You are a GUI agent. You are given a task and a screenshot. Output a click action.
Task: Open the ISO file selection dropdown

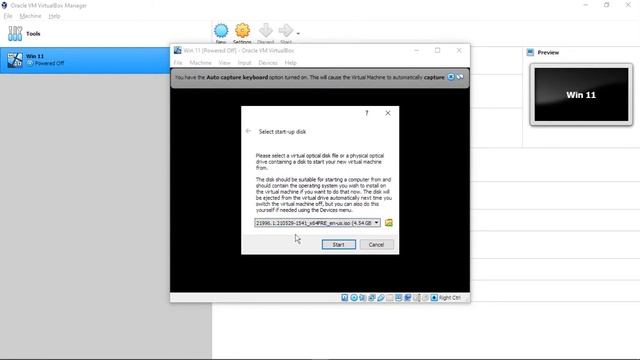(317, 223)
